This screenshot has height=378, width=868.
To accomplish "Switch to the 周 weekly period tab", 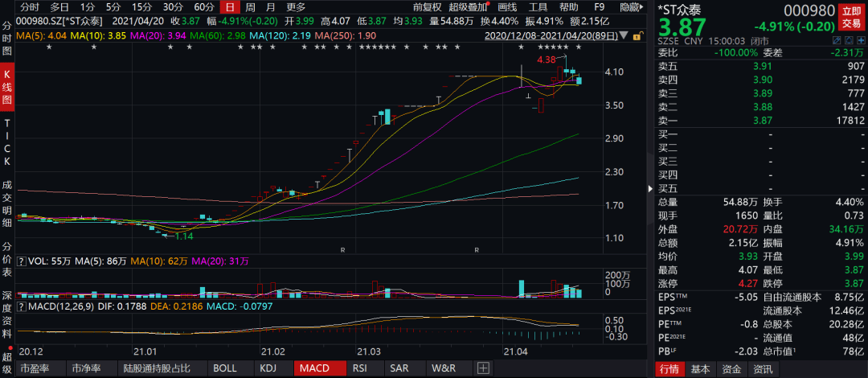I will click(x=250, y=7).
